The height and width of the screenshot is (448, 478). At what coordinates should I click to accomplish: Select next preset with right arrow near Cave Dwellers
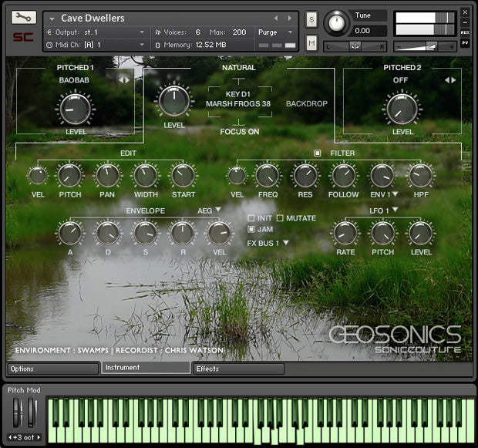coord(290,19)
